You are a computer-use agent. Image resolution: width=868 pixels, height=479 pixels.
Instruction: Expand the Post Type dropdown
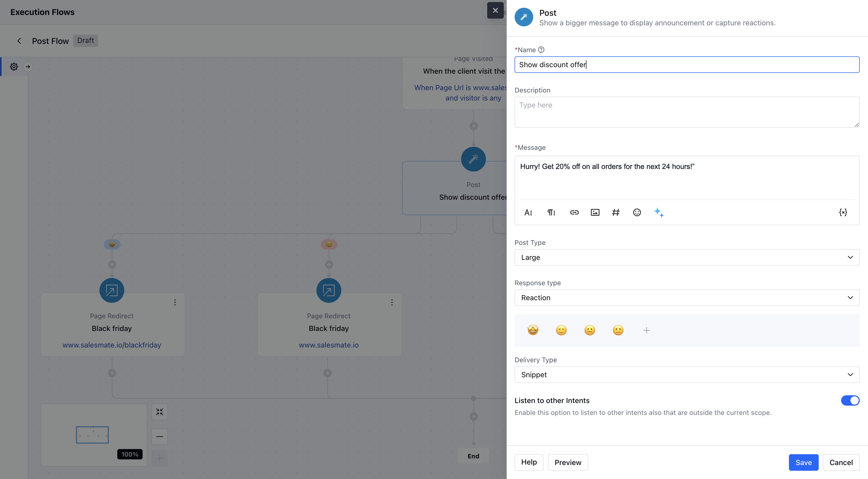pyautogui.click(x=687, y=257)
